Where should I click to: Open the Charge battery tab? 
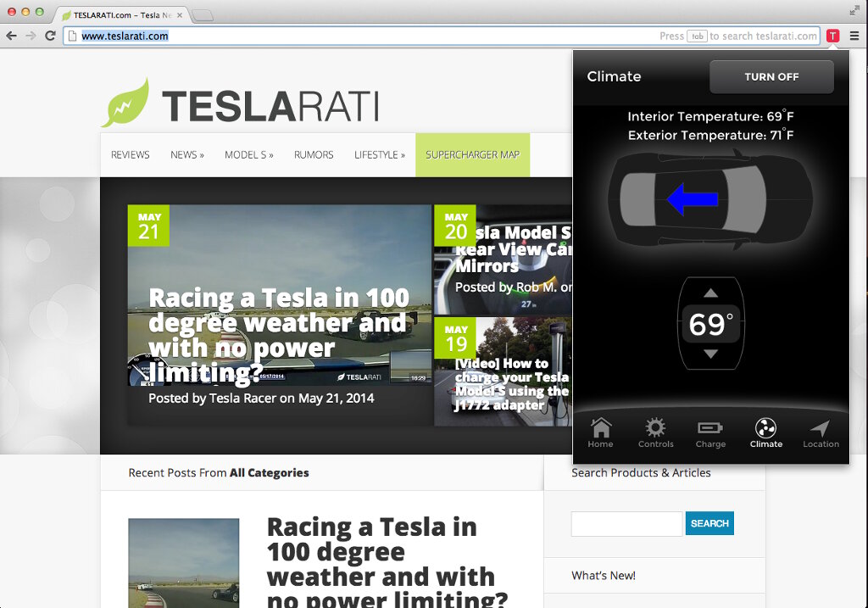[x=711, y=433]
